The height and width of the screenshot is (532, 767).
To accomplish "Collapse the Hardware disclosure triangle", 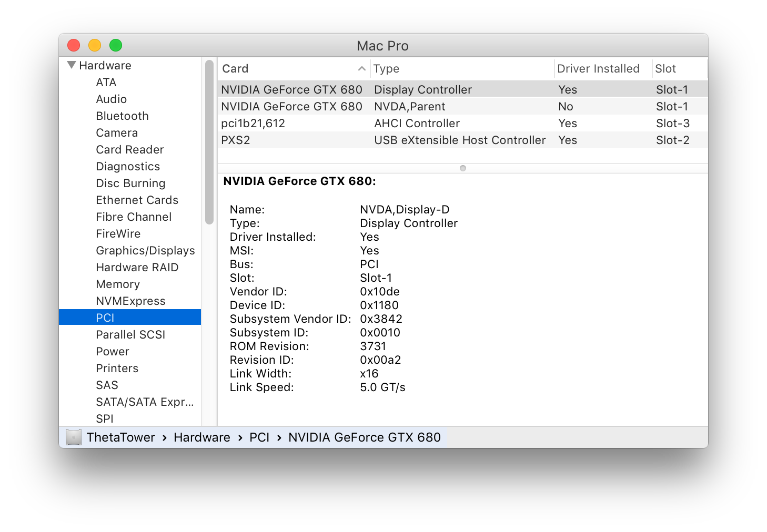I will pyautogui.click(x=72, y=65).
